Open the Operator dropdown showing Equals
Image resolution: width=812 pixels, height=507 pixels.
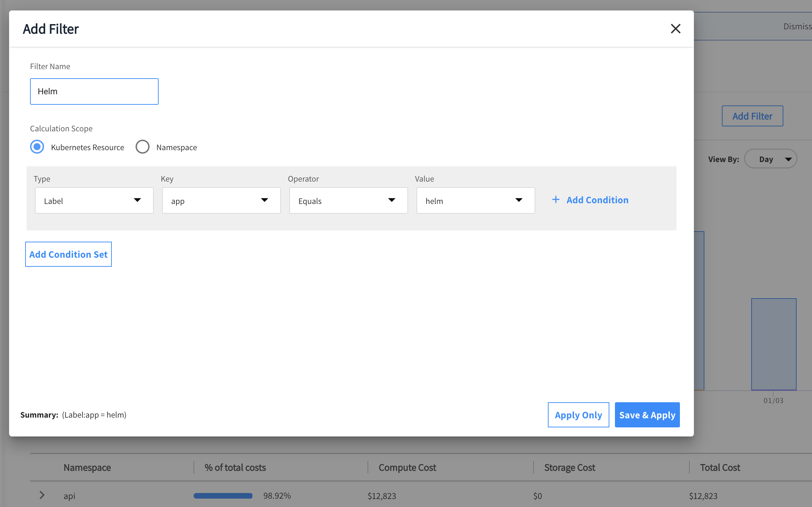click(348, 200)
